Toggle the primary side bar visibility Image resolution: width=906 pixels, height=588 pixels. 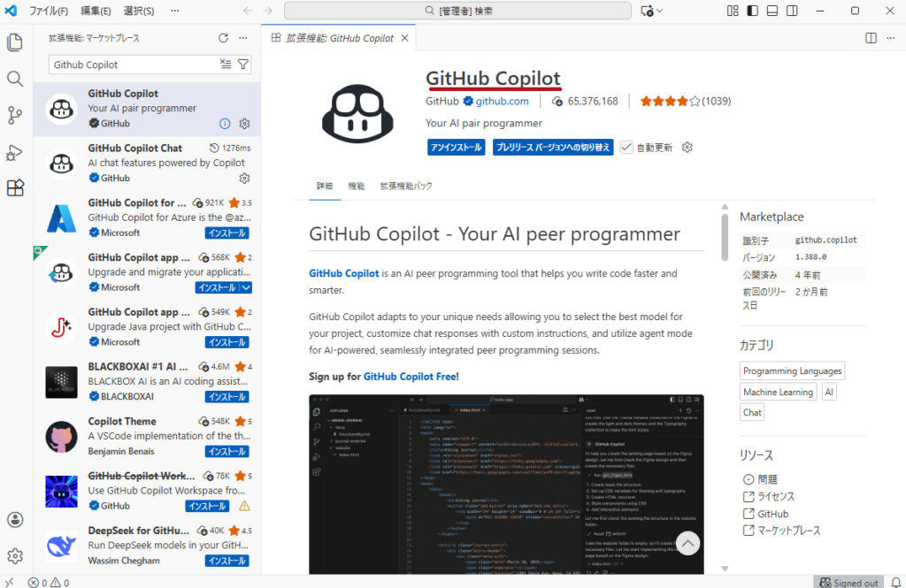tap(752, 10)
